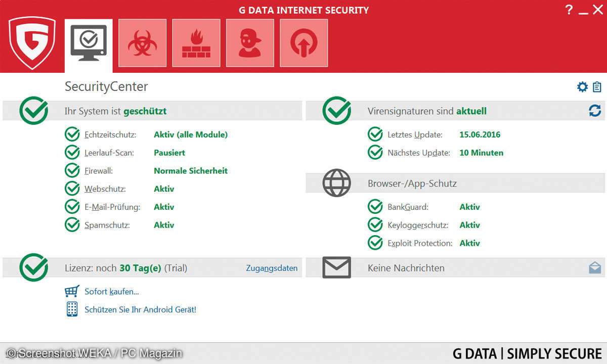The width and height of the screenshot is (607, 364).
Task: Click the Letztes Update checkmark icon
Action: 375,134
